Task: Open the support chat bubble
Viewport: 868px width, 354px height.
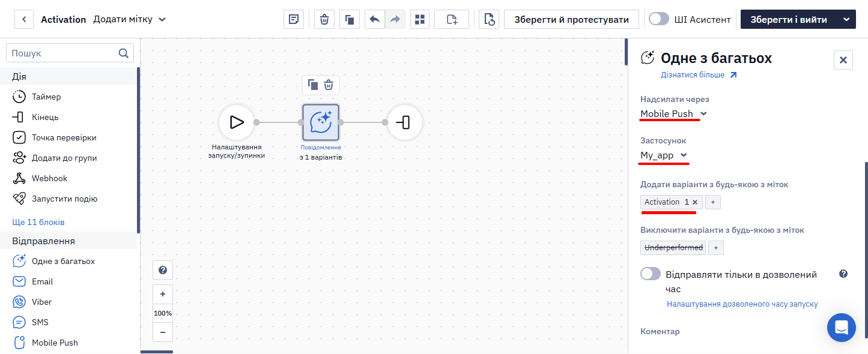Action: [842, 328]
